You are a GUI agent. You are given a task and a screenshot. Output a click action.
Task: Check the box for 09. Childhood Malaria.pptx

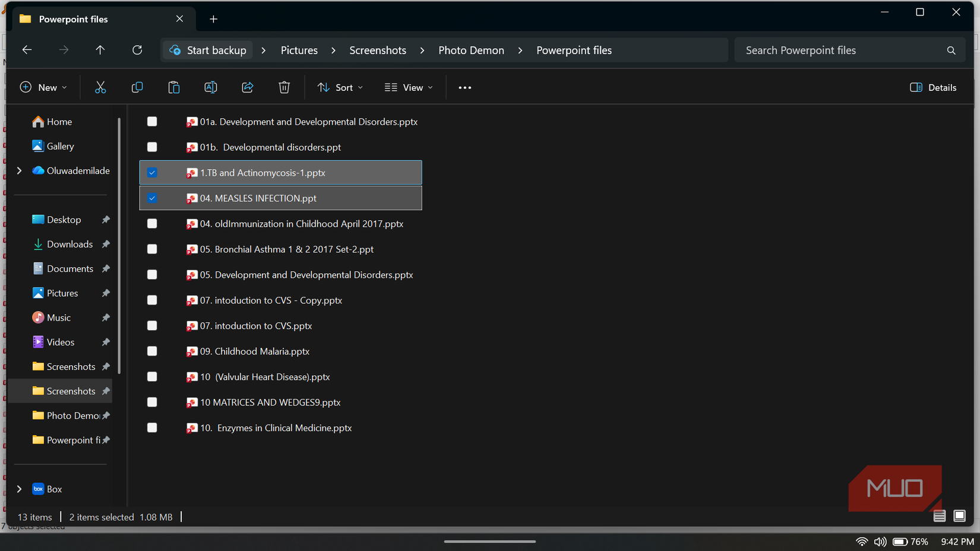coord(152,351)
